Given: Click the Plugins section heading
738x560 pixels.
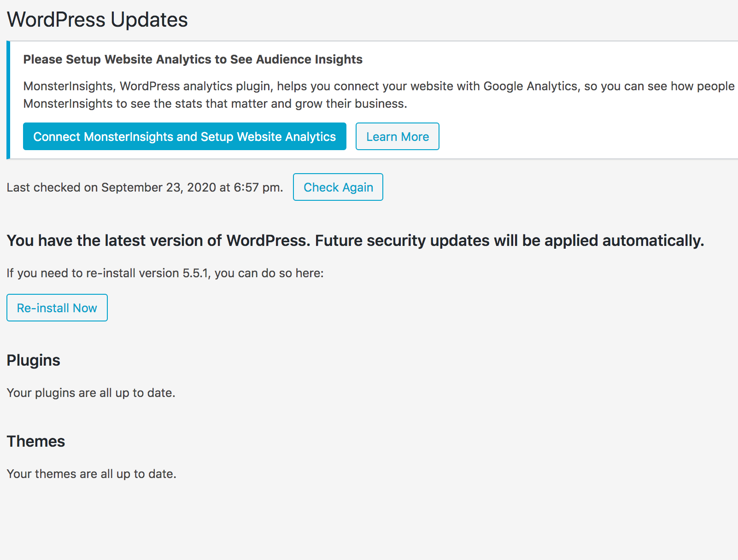Looking at the screenshot, I should pyautogui.click(x=33, y=360).
